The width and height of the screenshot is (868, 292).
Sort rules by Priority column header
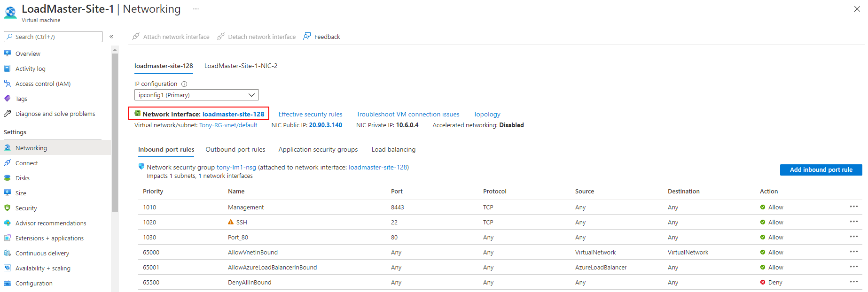tap(153, 192)
